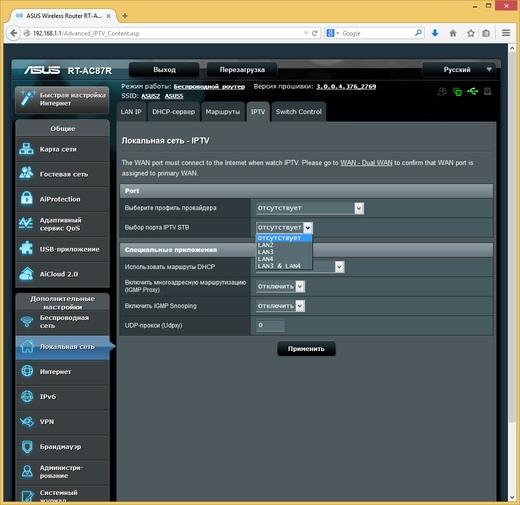The width and height of the screenshot is (520, 505).
Task: Open Guest Network (Гостевая сеть) icon
Action: tap(26, 173)
